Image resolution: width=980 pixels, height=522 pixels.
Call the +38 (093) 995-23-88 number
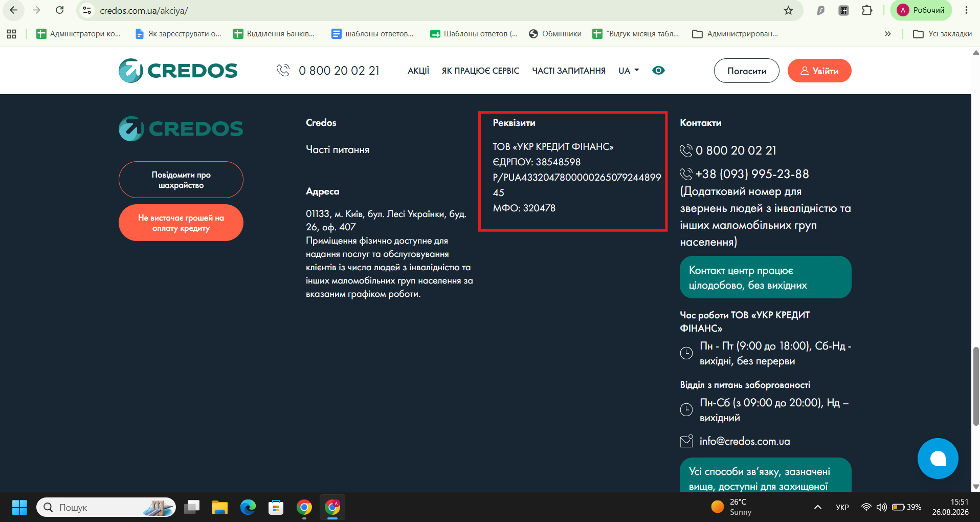coord(752,174)
